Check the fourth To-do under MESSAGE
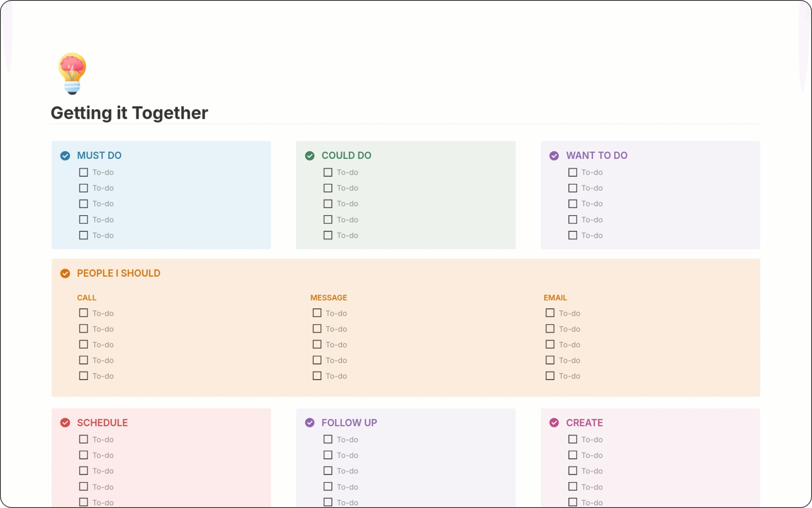 click(x=317, y=360)
